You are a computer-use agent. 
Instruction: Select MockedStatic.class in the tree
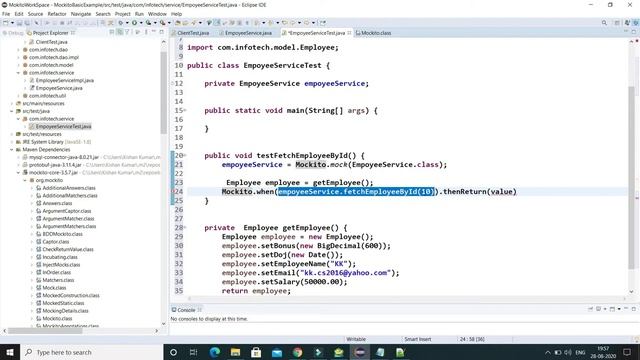63,303
